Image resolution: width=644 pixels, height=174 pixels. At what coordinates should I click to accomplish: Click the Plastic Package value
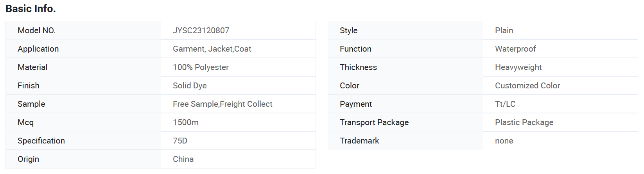(x=524, y=122)
